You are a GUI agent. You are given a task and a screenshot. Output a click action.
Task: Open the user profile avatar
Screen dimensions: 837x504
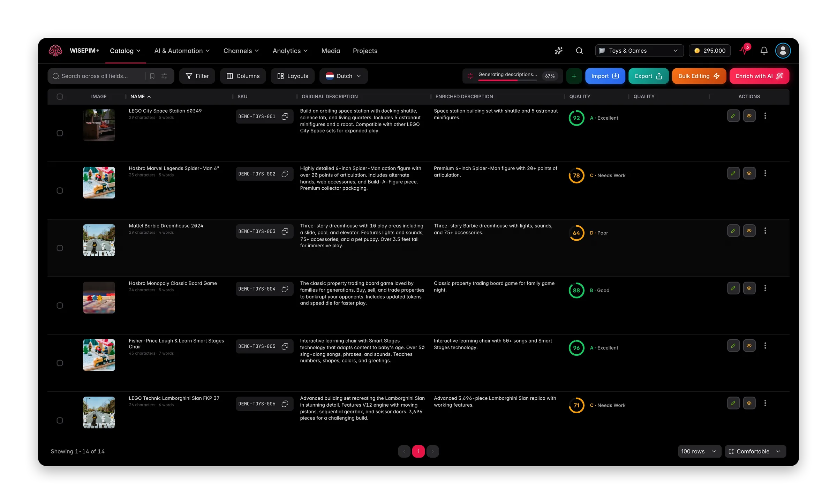tap(783, 51)
